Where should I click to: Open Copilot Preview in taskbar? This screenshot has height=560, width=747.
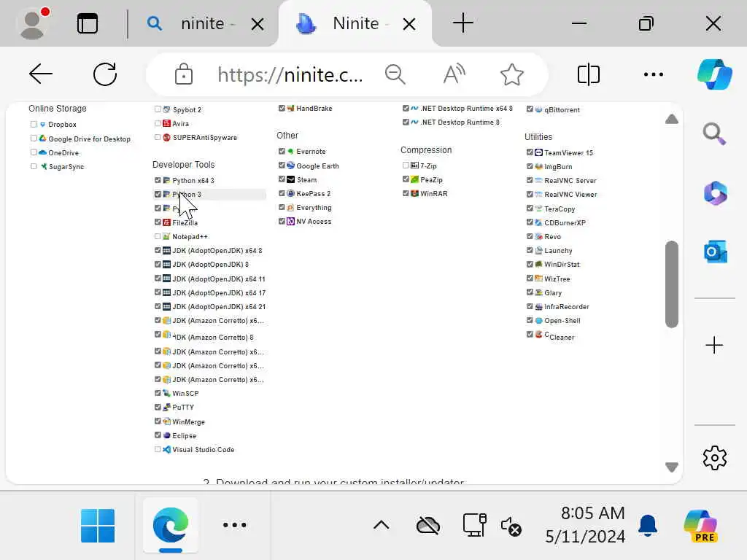701,526
